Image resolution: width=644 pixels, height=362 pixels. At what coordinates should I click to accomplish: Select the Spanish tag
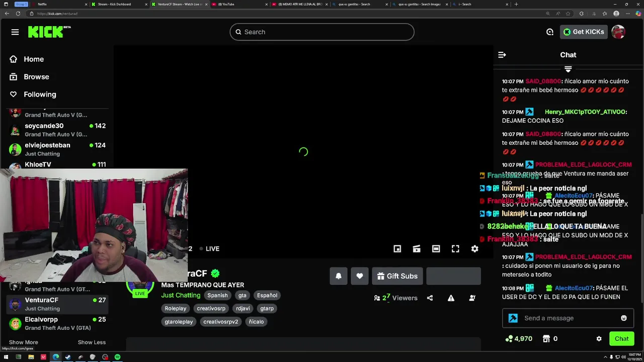(x=217, y=295)
